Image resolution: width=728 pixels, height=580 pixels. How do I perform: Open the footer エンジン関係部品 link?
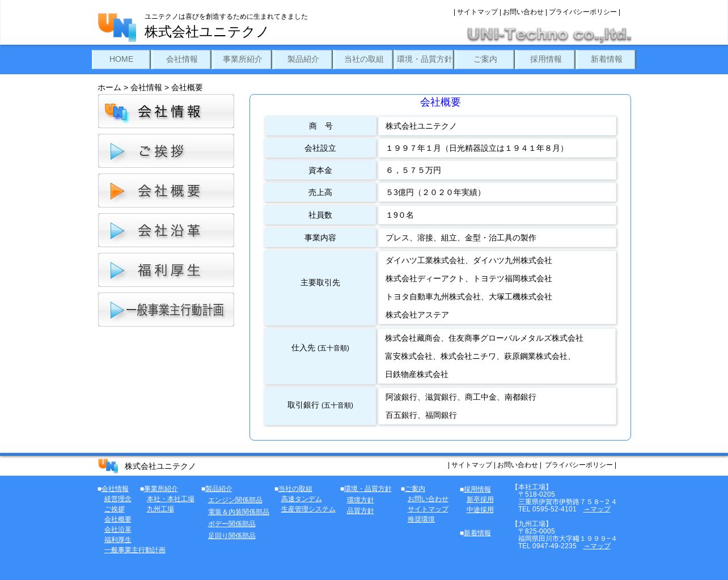[235, 500]
